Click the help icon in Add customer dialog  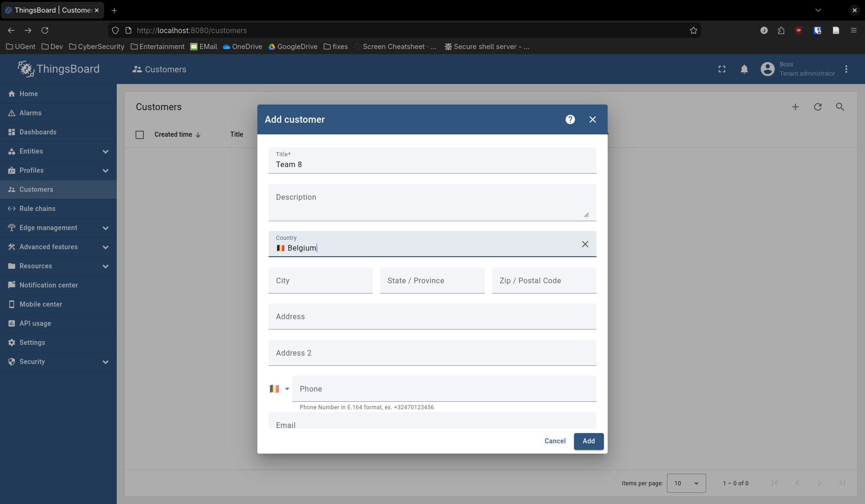tap(570, 119)
